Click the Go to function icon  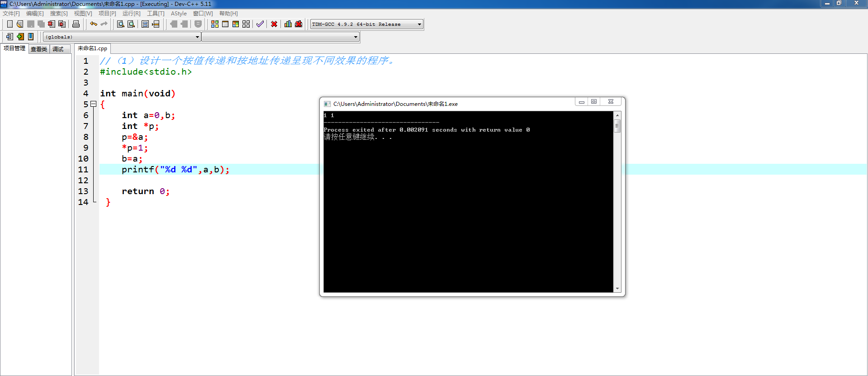(x=145, y=24)
